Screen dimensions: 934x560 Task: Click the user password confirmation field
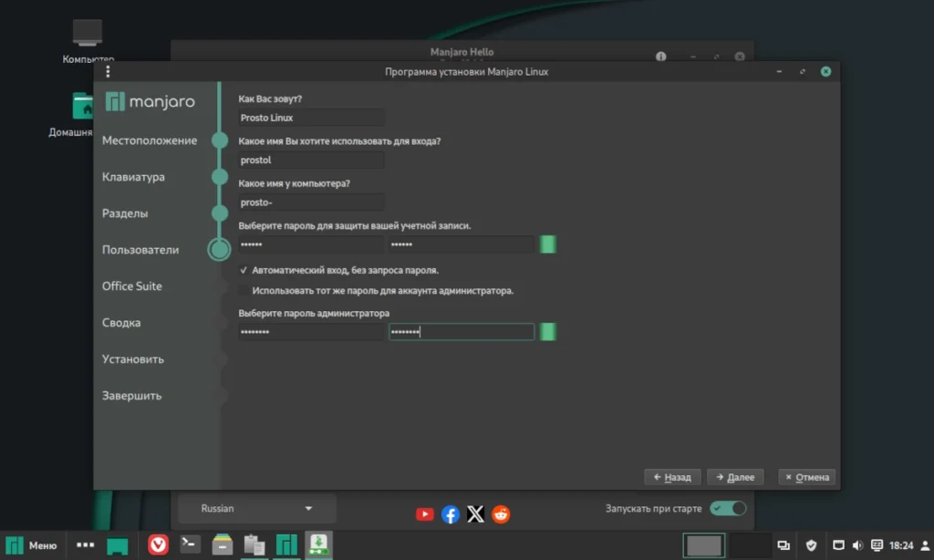462,244
